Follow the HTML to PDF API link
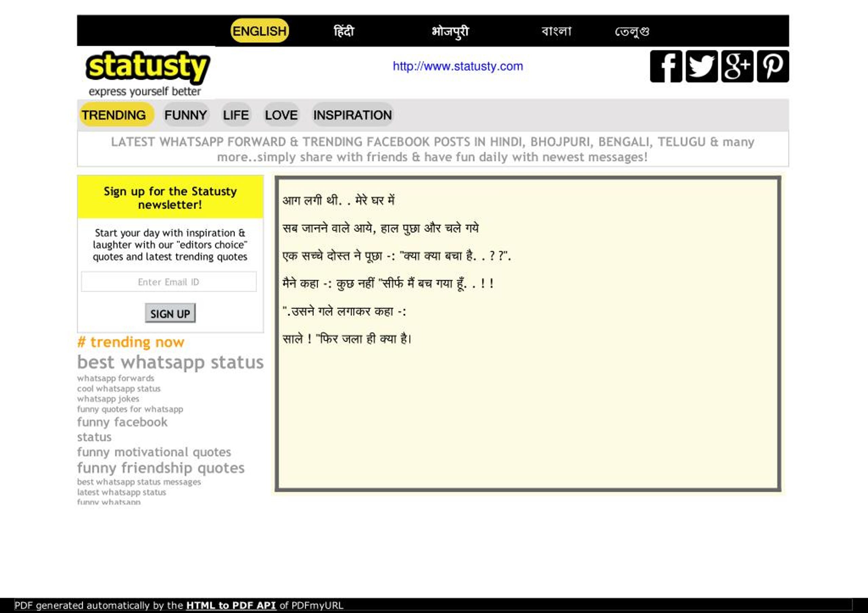868x613 pixels. pyautogui.click(x=231, y=605)
